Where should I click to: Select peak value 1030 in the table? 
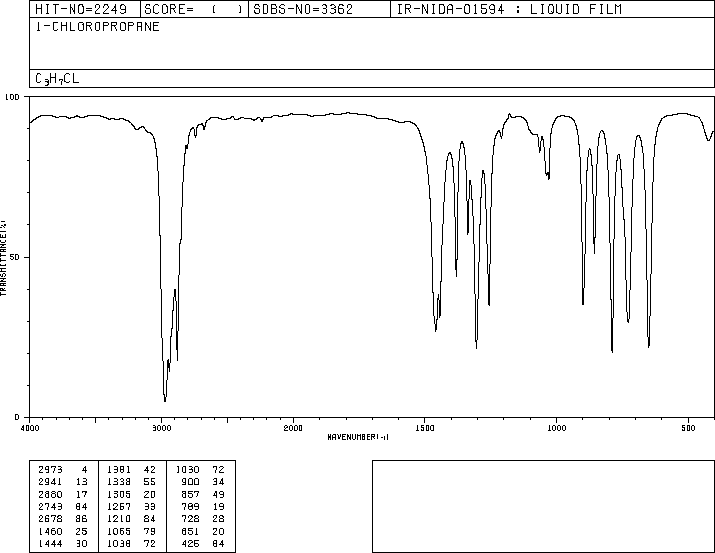coord(187,470)
